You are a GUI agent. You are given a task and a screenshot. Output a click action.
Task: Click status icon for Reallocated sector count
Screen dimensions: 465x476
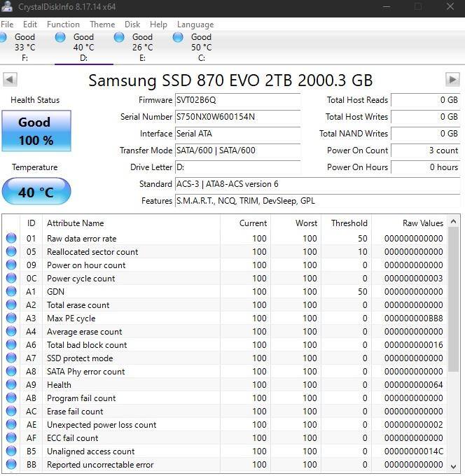[x=11, y=252]
